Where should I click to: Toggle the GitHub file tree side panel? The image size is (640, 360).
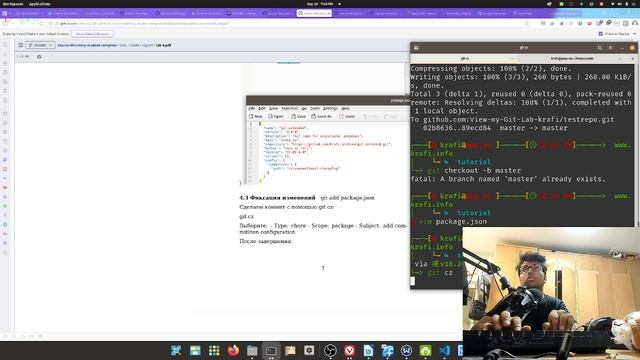(20, 45)
